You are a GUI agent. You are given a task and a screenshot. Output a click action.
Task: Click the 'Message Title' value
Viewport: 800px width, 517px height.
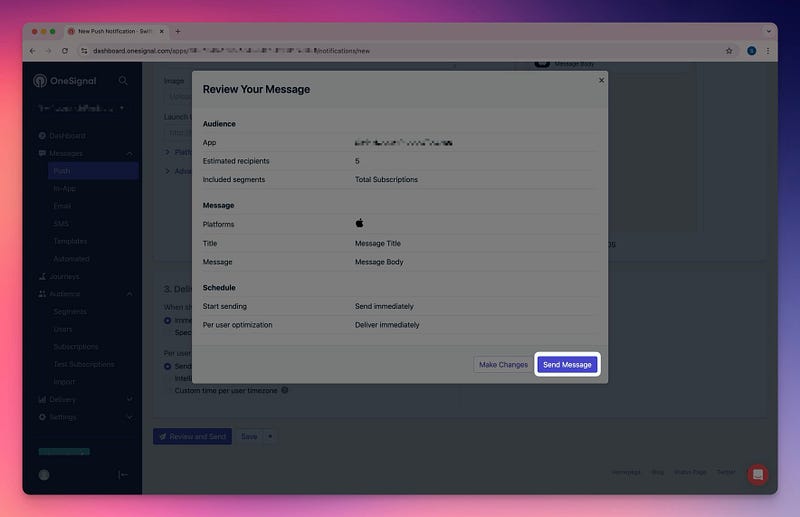pyautogui.click(x=378, y=243)
